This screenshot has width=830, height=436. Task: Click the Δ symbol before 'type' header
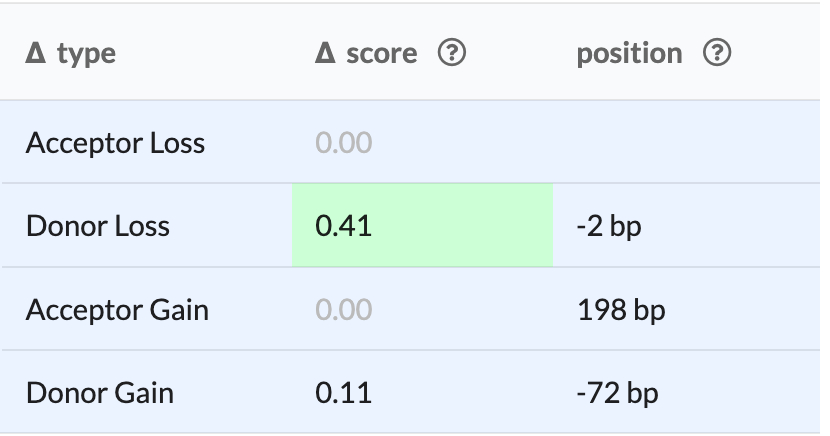click(x=36, y=54)
